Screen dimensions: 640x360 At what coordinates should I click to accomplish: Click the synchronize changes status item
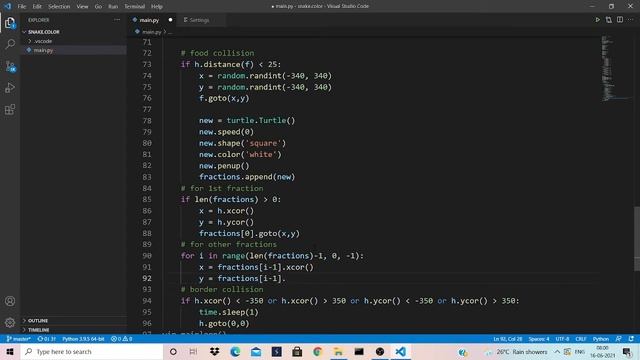pyautogui.click(x=46, y=339)
